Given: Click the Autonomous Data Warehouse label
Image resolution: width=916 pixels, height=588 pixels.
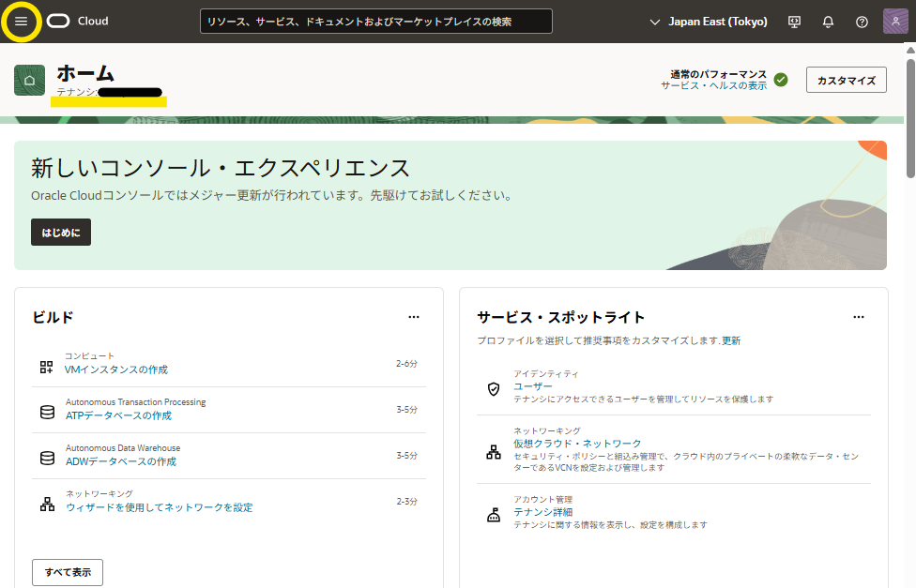Looking at the screenshot, I should (123, 448).
